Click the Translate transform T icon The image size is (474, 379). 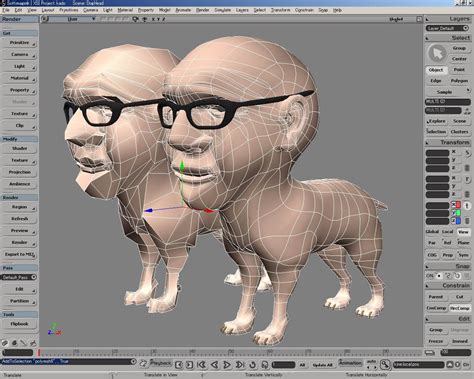[x=468, y=206]
